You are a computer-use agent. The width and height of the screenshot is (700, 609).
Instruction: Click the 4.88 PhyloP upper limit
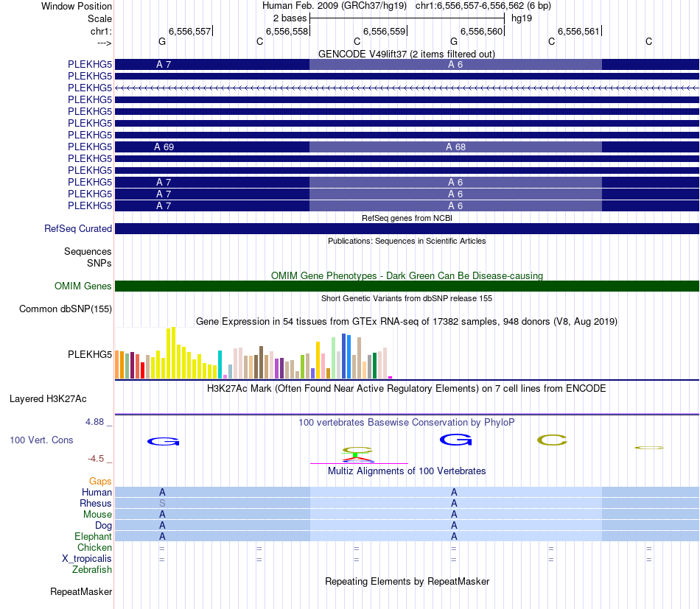94,422
